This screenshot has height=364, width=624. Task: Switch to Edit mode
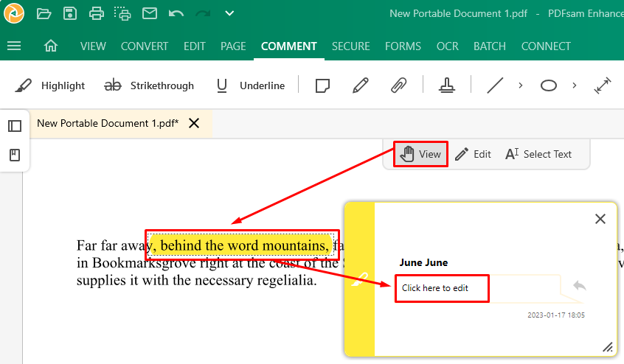coord(474,154)
